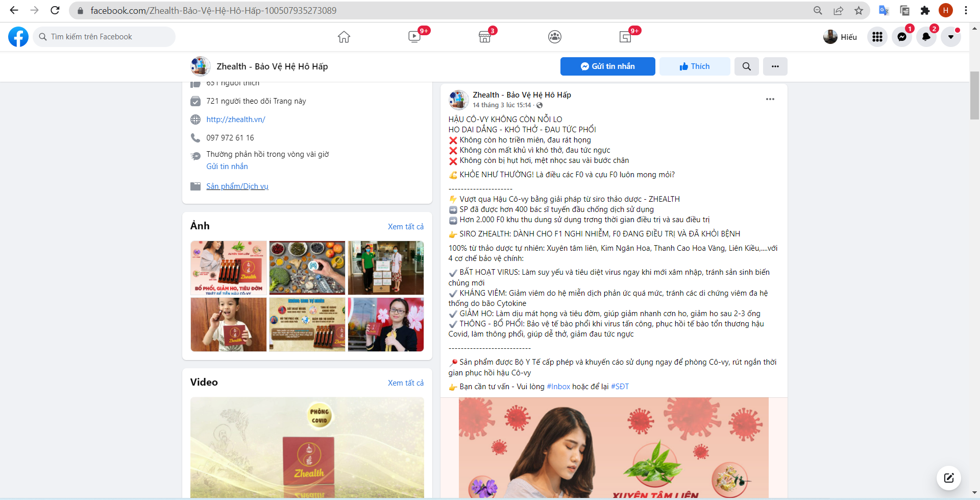Image resolution: width=980 pixels, height=500 pixels.
Task: Click the Facebook logo icon
Action: 18,37
